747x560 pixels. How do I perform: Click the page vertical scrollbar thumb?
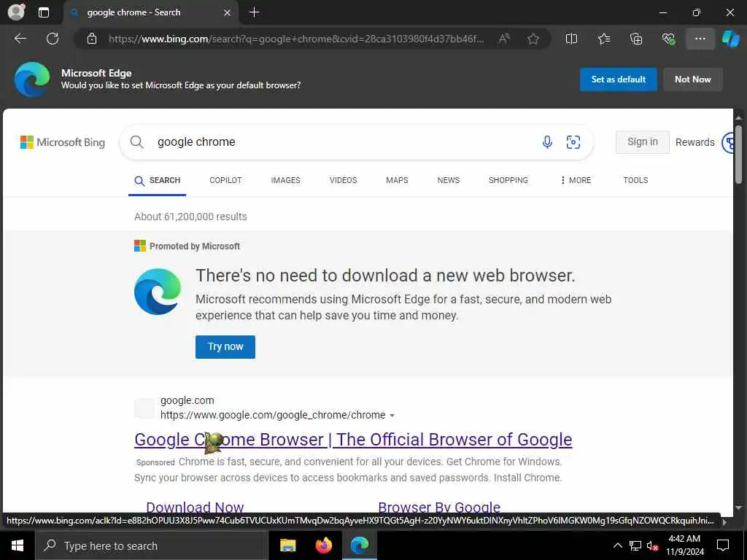point(738,155)
